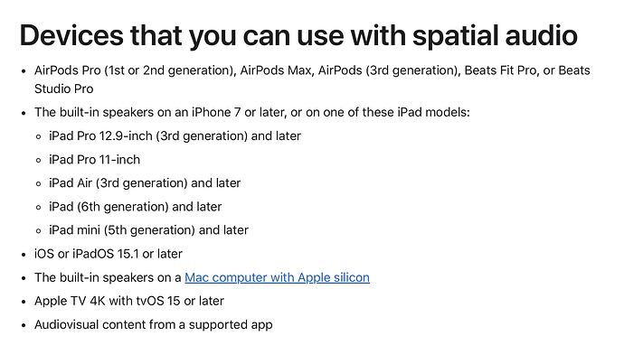Click the Audiovisual content from a supported app line
The height and width of the screenshot is (364, 624).
click(153, 324)
